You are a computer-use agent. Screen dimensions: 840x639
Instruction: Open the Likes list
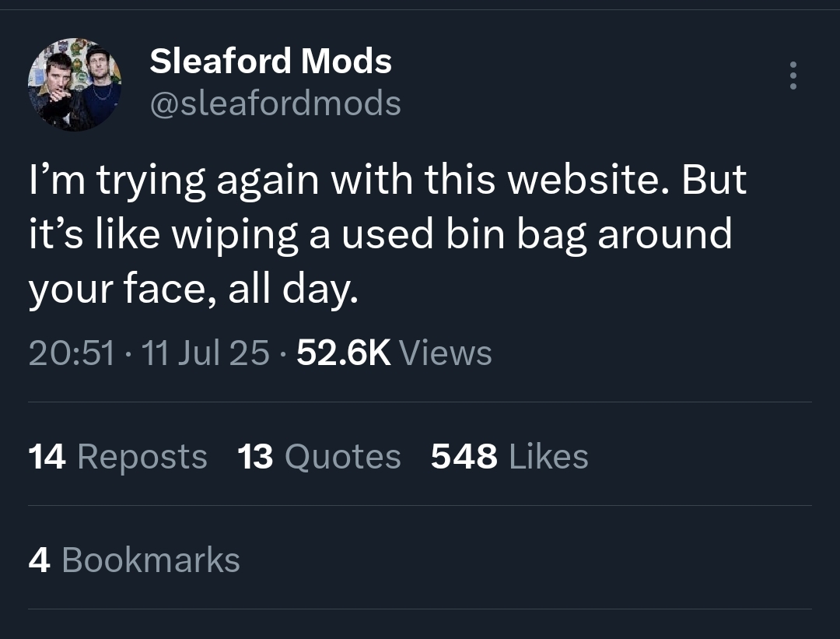click(x=548, y=457)
